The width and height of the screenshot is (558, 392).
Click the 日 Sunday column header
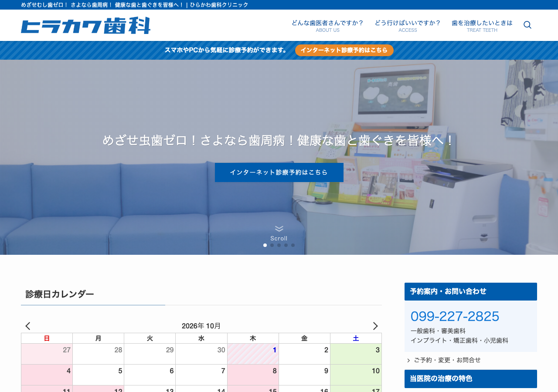(47, 338)
